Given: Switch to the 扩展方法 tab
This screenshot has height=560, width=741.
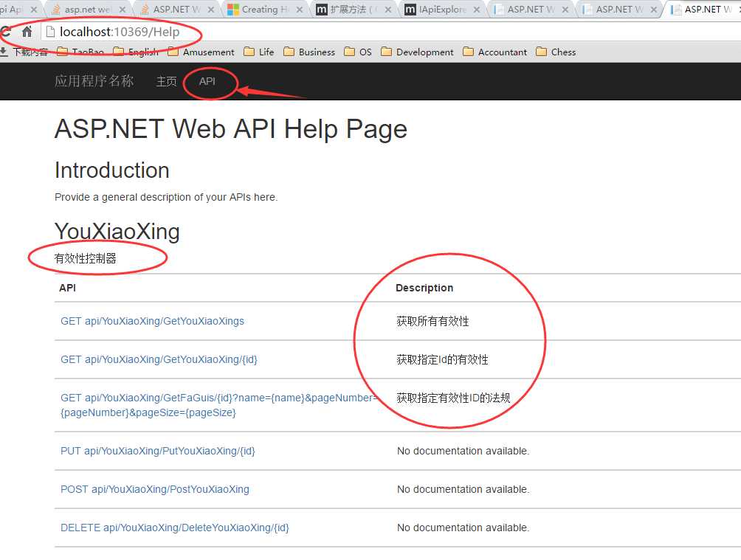Looking at the screenshot, I should [354, 10].
